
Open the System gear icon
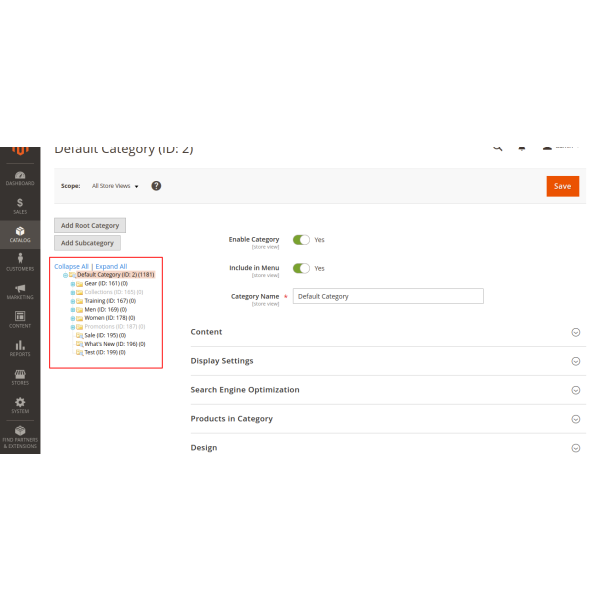[x=20, y=404]
